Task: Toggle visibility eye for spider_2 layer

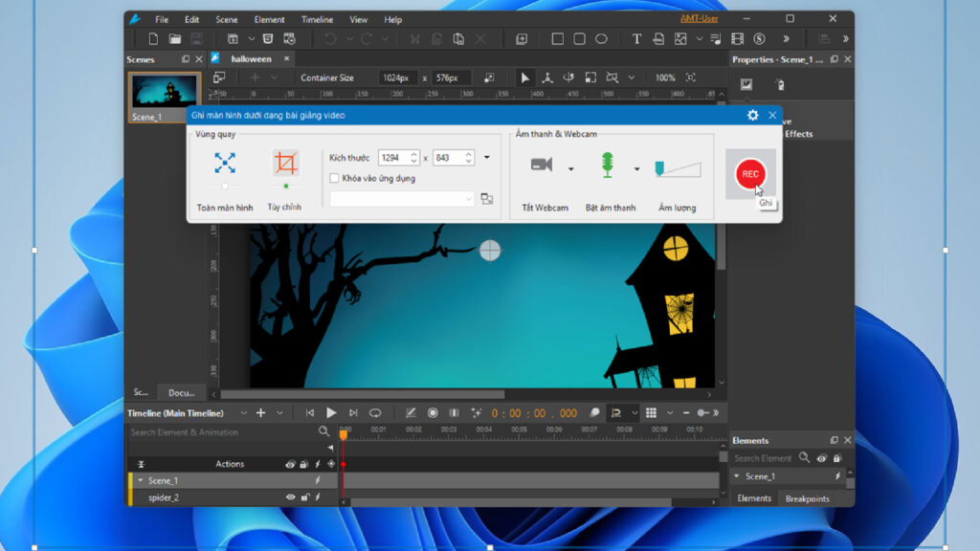Action: (290, 497)
